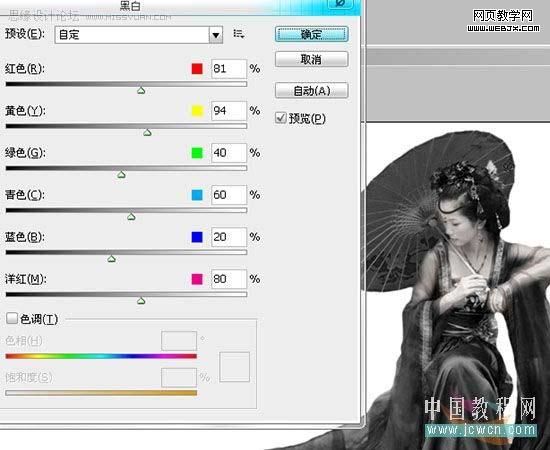Click the 红色(R) label text
Viewport: 550px width, 450px height.
[x=25, y=69]
